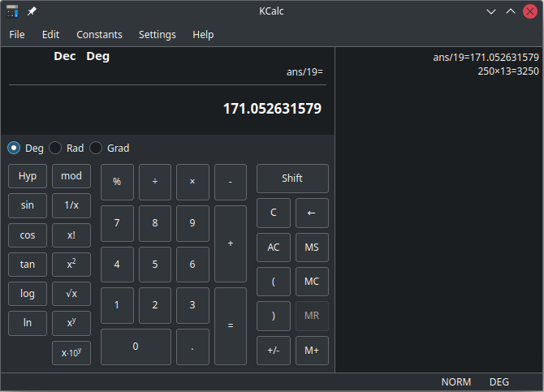Viewport: 544px width, 392px height.
Task: Click history entry ans/19=171.052631579
Action: click(486, 58)
